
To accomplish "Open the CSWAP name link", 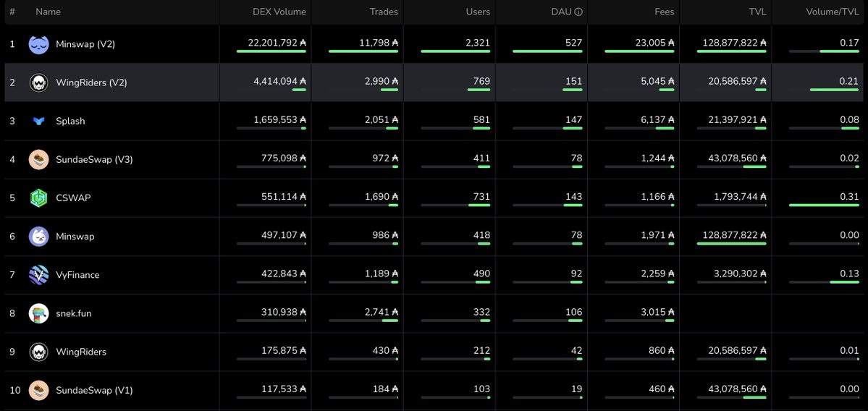I will pyautogui.click(x=73, y=198).
